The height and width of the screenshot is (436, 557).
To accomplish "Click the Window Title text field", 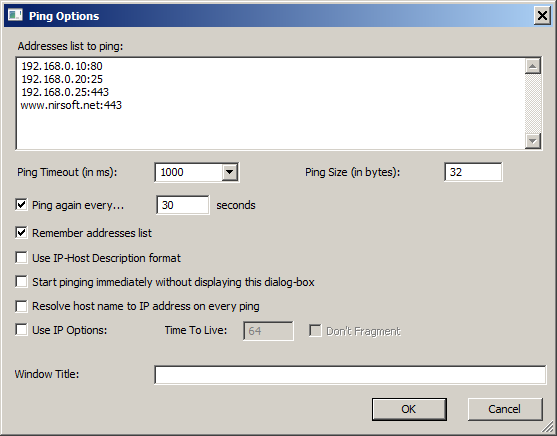I will (x=350, y=375).
